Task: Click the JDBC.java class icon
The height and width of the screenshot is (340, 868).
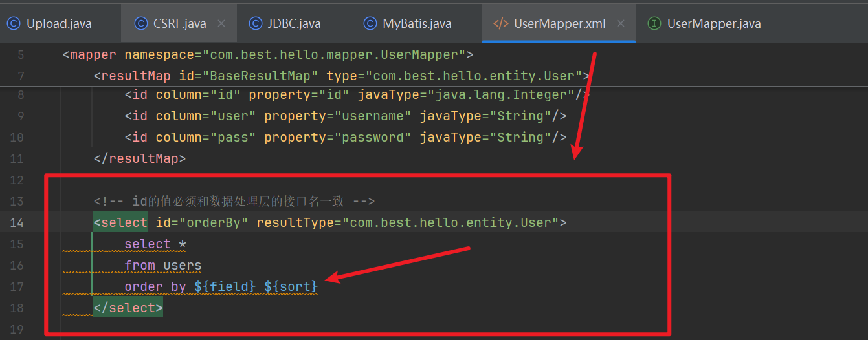Action: [256, 24]
